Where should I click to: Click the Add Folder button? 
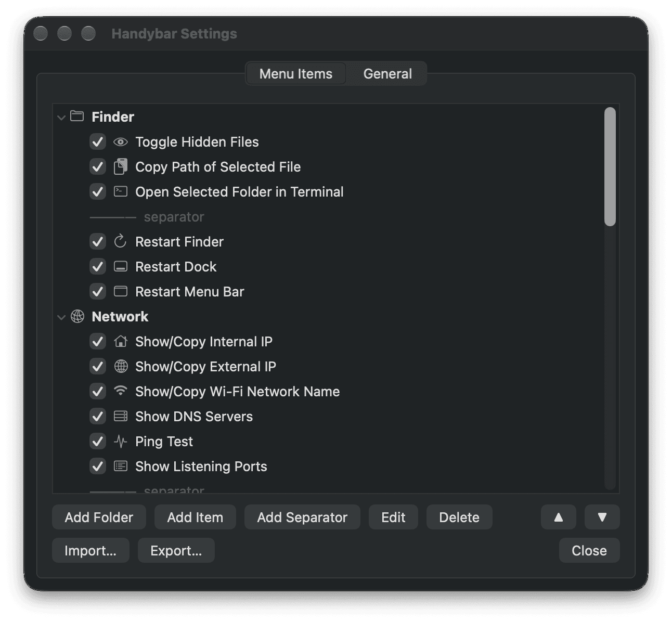point(99,517)
